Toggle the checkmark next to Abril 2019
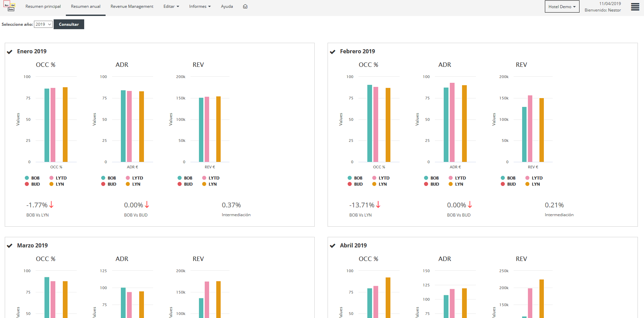The image size is (644, 318). pyautogui.click(x=332, y=245)
